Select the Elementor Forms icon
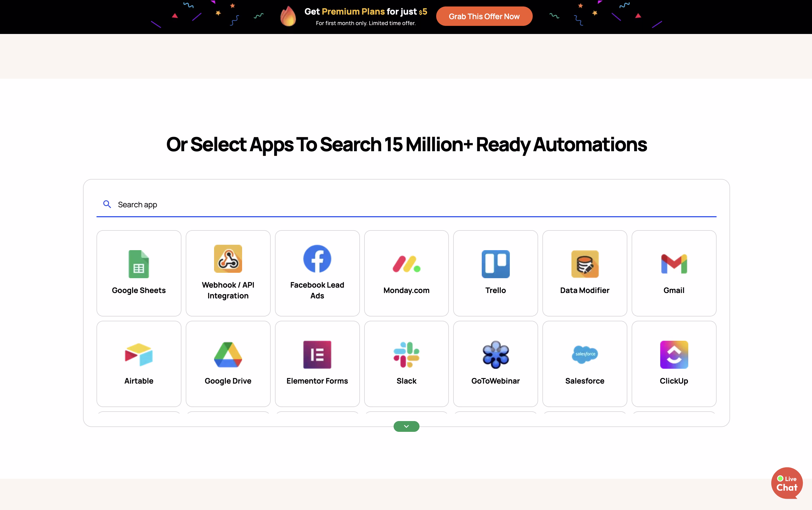Viewport: 812px width, 510px height. click(x=317, y=354)
